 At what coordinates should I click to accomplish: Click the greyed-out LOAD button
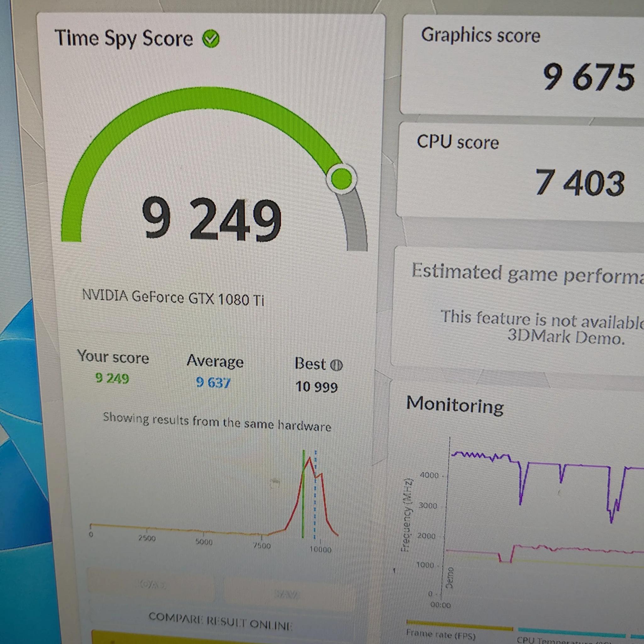pyautogui.click(x=152, y=585)
